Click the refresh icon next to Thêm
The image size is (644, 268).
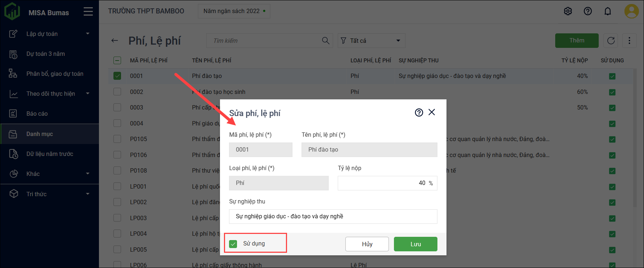(611, 41)
